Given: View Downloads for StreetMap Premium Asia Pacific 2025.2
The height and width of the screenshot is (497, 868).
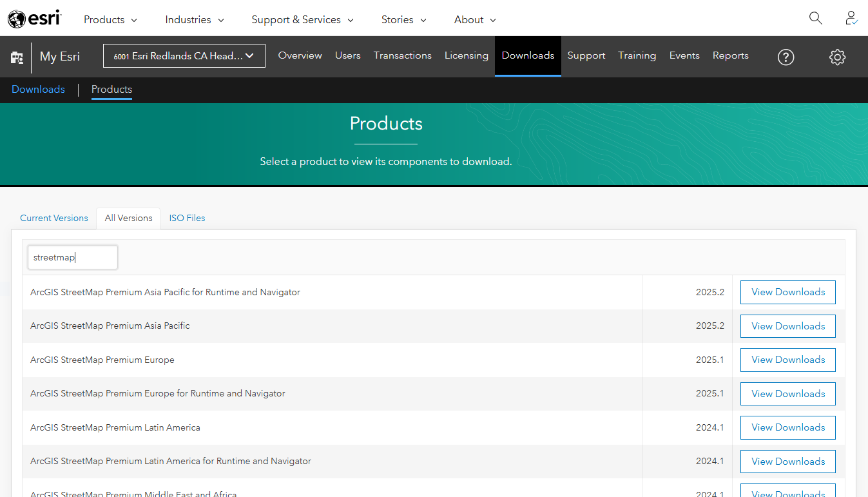Looking at the screenshot, I should pyautogui.click(x=788, y=326).
